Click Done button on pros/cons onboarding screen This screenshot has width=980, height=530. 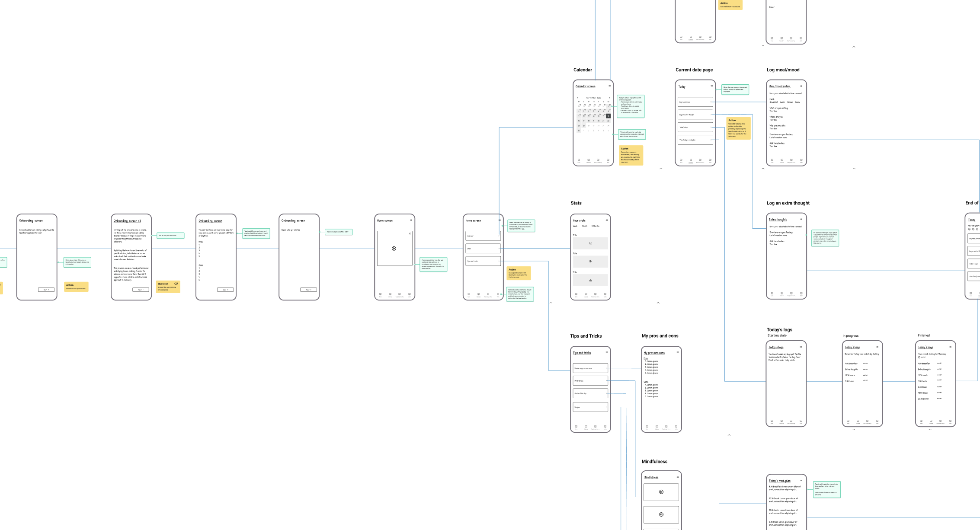[x=225, y=290]
